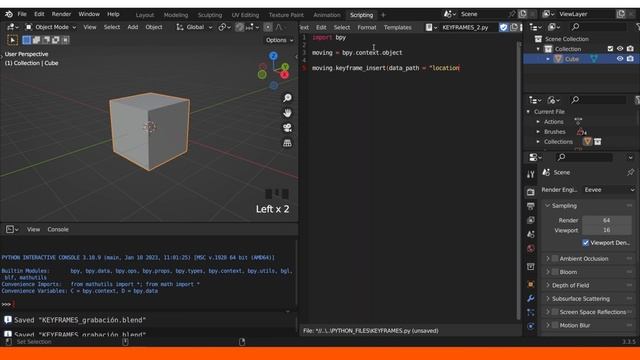
Task: Switch perspective/orthographic grid icon
Action: [287, 143]
